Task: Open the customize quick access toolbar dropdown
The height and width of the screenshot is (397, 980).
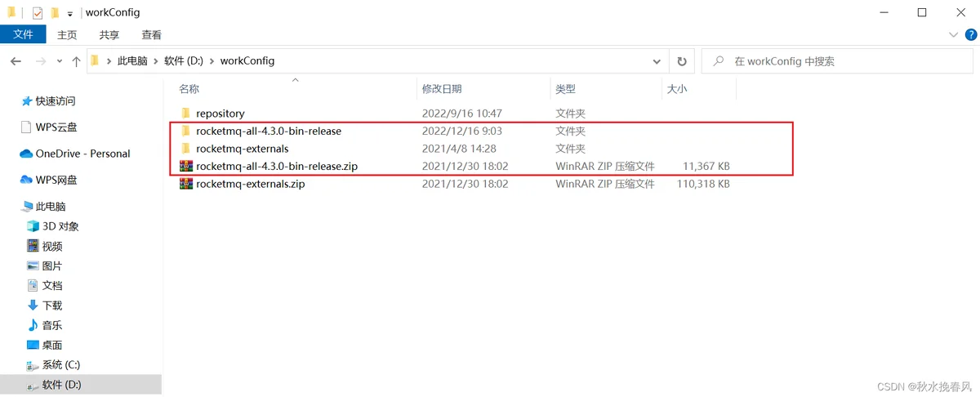Action: pos(70,14)
